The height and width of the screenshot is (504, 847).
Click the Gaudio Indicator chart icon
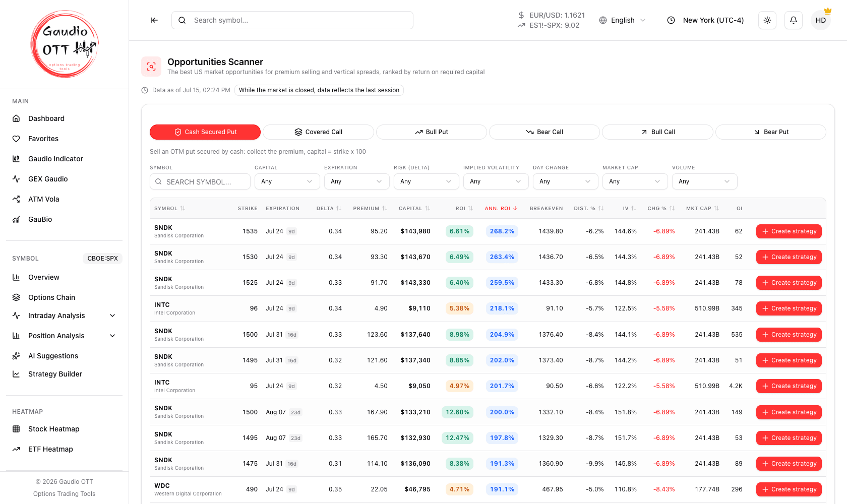click(x=16, y=159)
